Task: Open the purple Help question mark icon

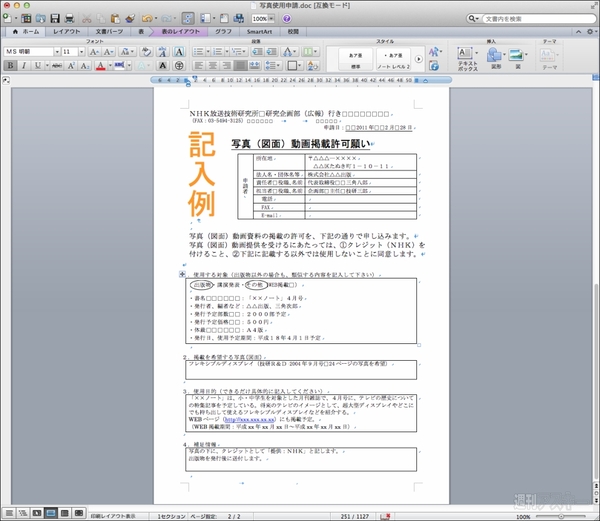Action: [287, 18]
